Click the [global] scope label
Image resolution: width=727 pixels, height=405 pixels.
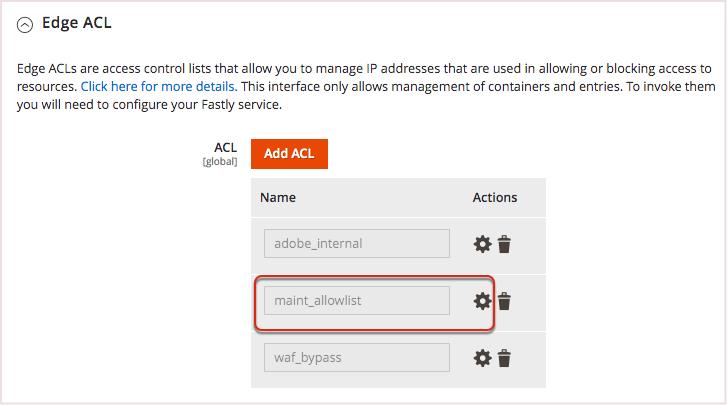(x=220, y=161)
